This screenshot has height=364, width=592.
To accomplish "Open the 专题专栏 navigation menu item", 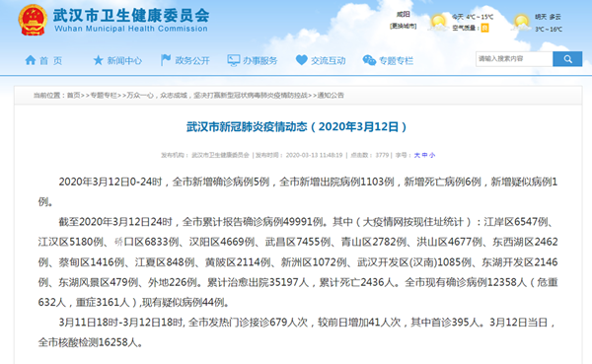I will (x=396, y=60).
